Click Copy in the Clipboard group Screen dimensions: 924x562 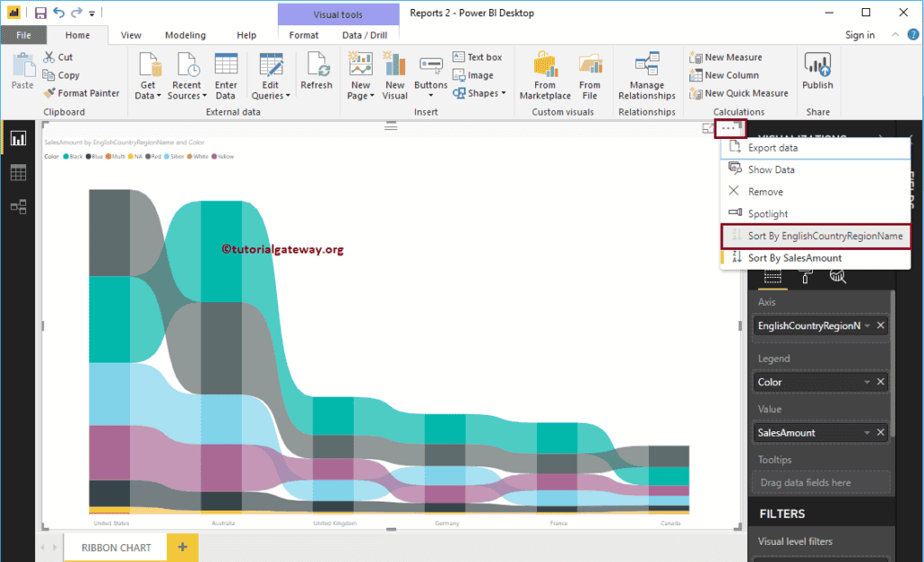[61, 75]
